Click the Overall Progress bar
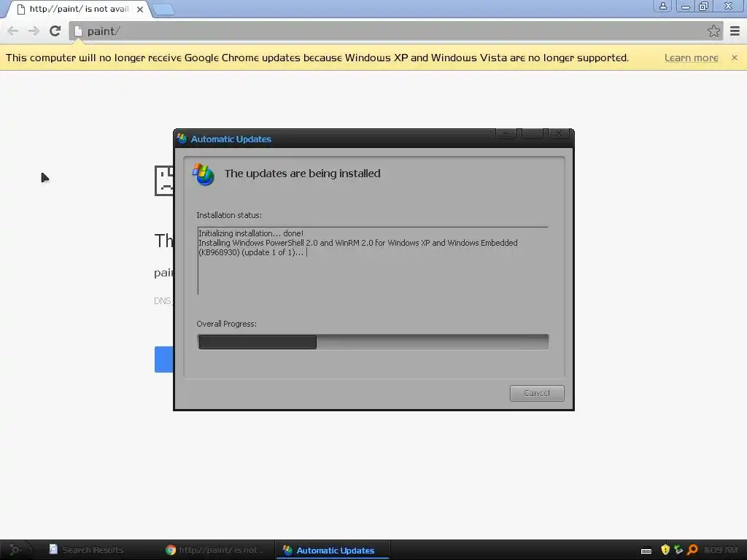Screen dimensions: 747x560 pyautogui.click(x=373, y=342)
